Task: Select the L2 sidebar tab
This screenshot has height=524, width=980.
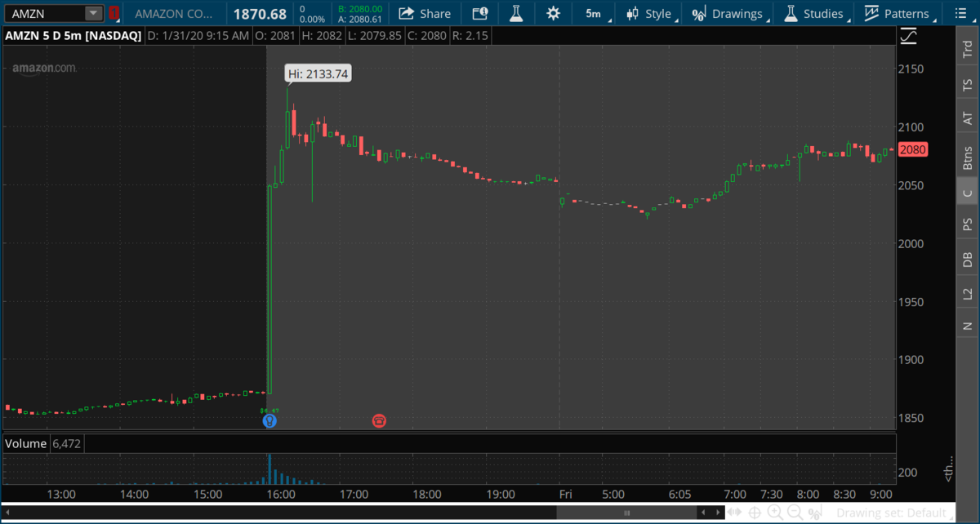Action: click(968, 294)
